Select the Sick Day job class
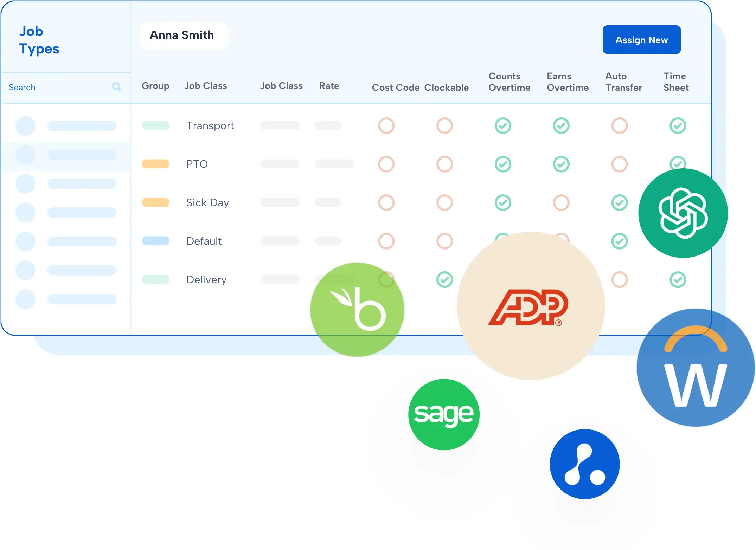Image resolution: width=756 pixels, height=550 pixels. pos(207,203)
